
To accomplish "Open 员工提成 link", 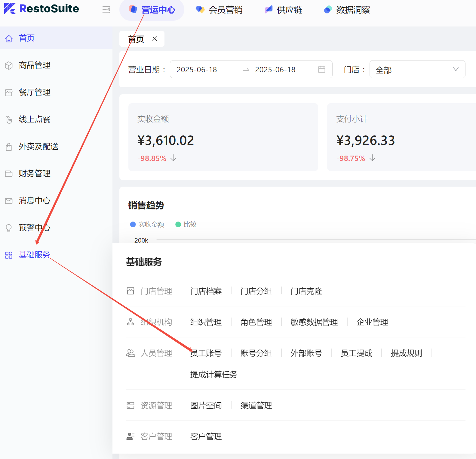I will coord(357,353).
